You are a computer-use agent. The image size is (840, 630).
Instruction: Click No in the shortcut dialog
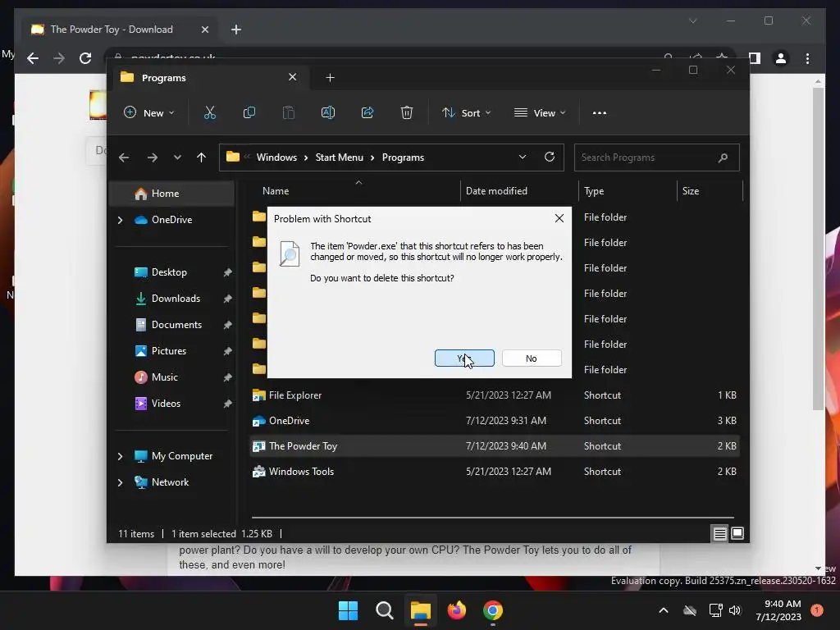532,358
